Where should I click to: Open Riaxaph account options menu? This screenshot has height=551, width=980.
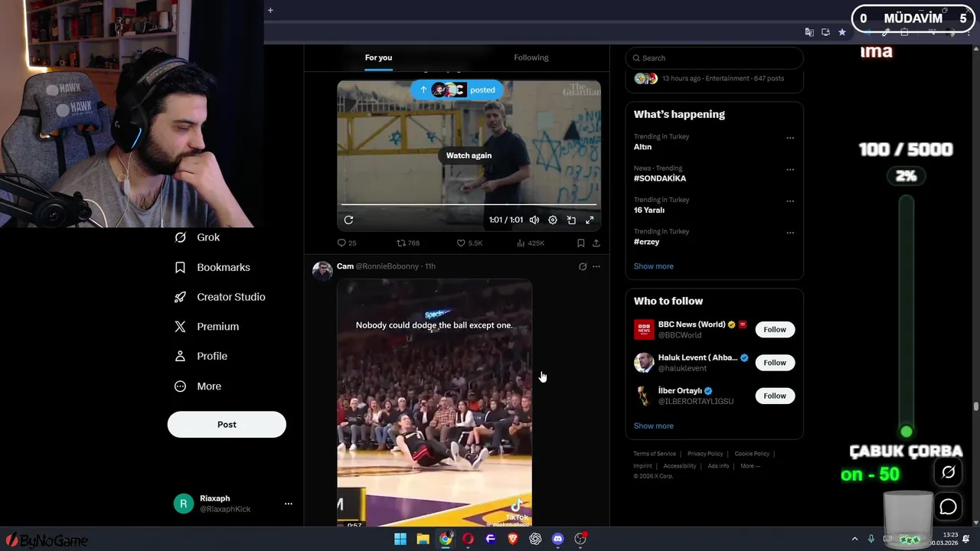[x=289, y=504]
